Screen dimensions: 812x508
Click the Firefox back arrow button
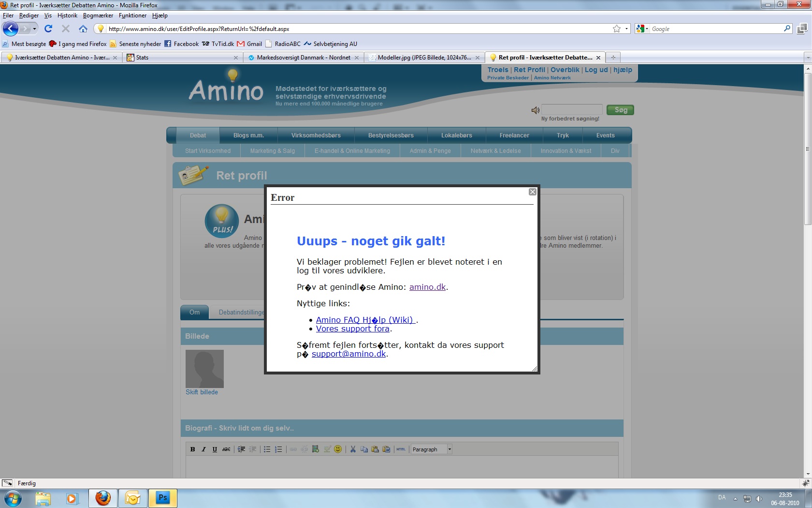point(11,29)
